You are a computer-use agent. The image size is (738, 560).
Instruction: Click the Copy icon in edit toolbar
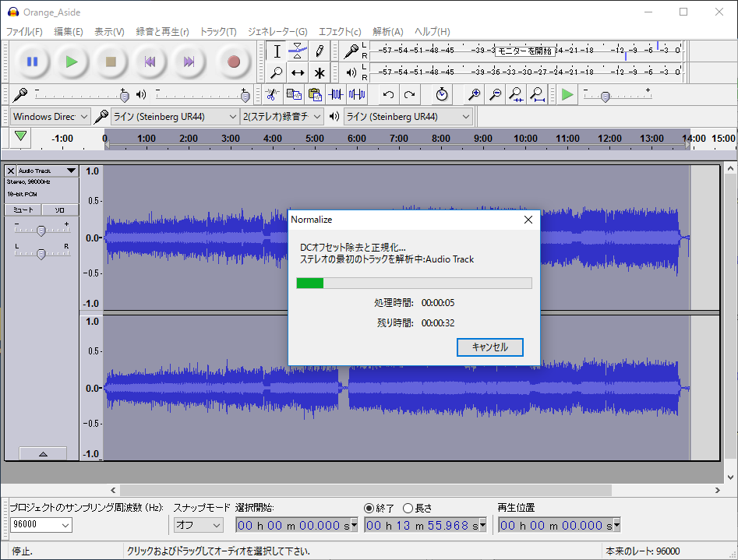(294, 94)
